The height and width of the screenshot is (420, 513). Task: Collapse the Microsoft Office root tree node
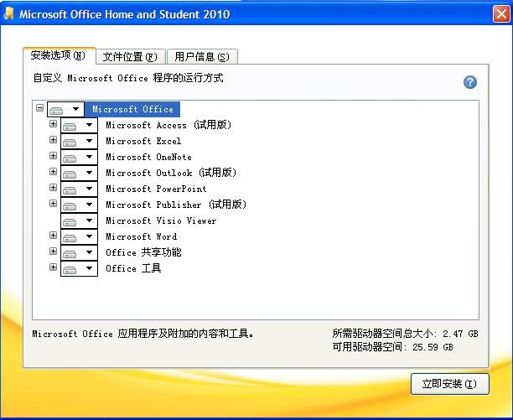[39, 108]
